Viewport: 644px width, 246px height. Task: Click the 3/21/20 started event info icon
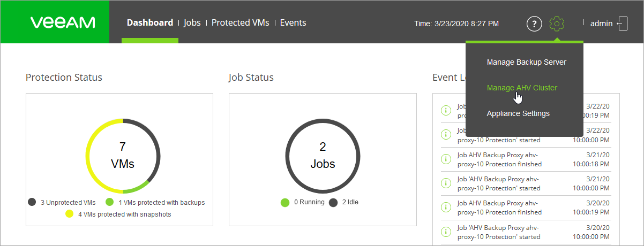(445, 183)
